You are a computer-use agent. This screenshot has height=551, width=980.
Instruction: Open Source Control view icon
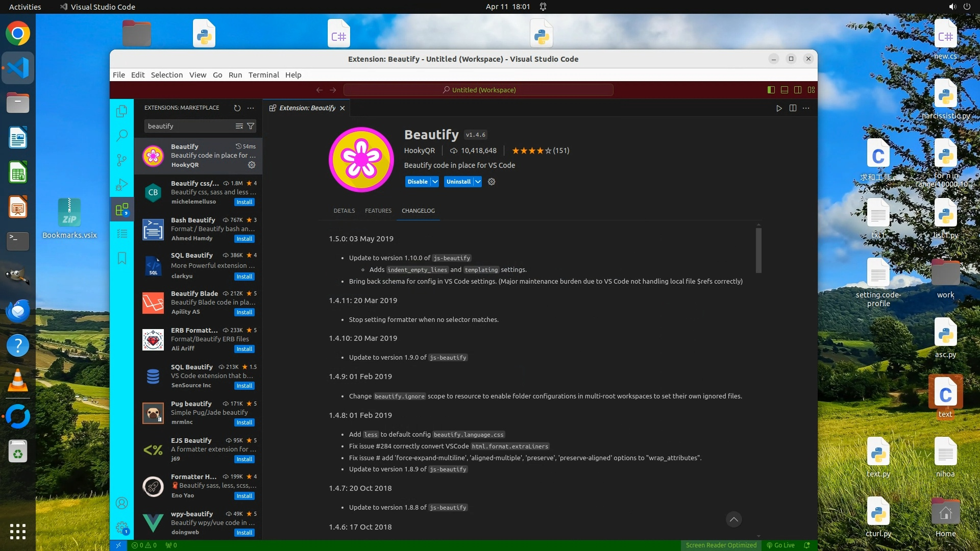pos(121,160)
